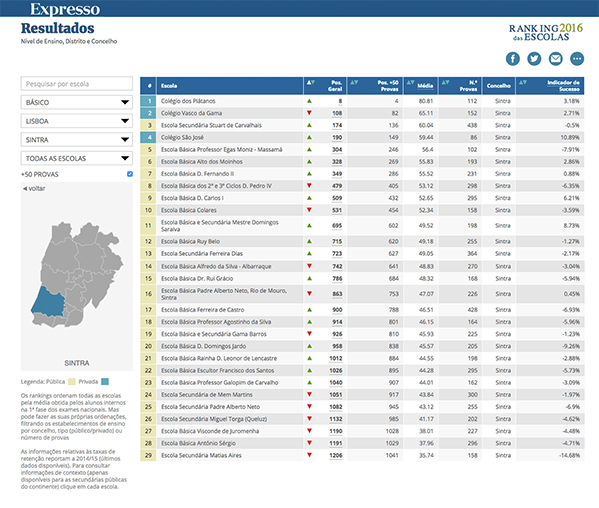Click Escola Básica Ferreira de Castro
Viewport: 599px width, 508px height.
[x=202, y=310]
